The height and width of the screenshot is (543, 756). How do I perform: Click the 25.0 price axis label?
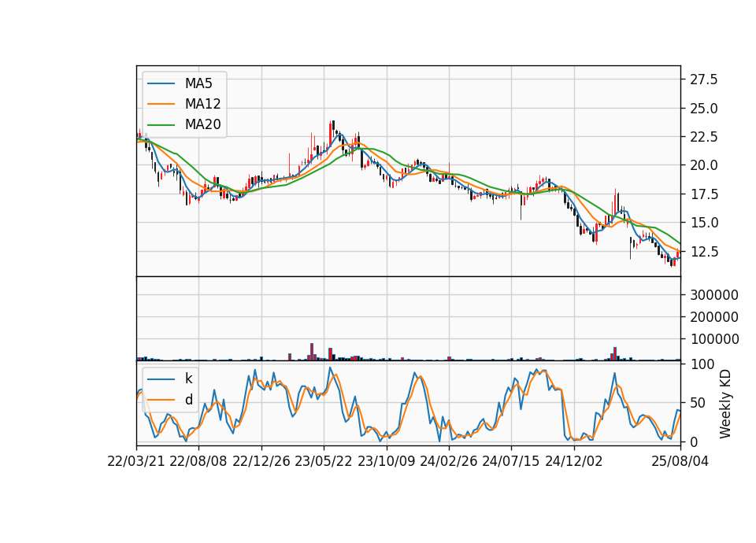(x=703, y=109)
